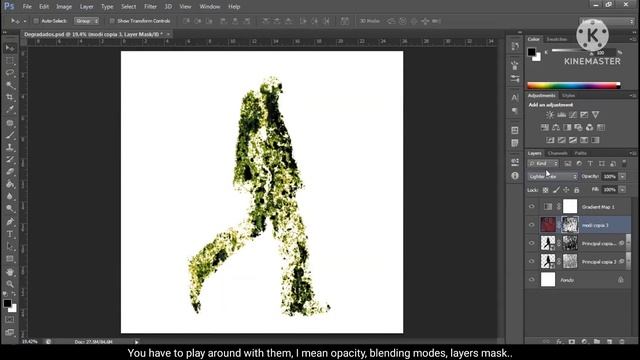
Task: Toggle lock transparent pixels
Action: click(x=545, y=190)
